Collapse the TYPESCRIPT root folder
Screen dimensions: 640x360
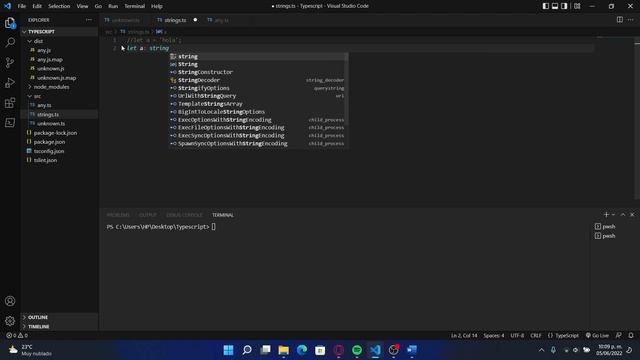point(60,31)
